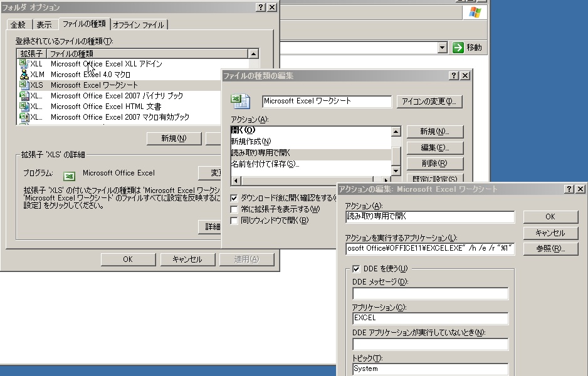The image size is (588, 376).
Task: Click 削除(R) button
Action: pos(435,164)
